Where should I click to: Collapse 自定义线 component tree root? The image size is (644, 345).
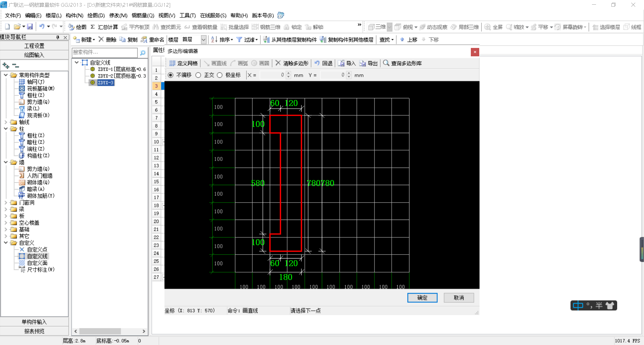click(x=77, y=62)
